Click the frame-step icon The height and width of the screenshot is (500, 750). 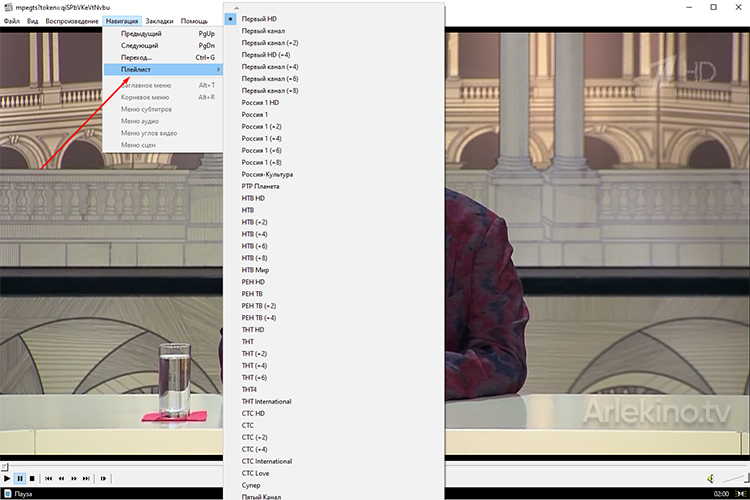pos(103,478)
